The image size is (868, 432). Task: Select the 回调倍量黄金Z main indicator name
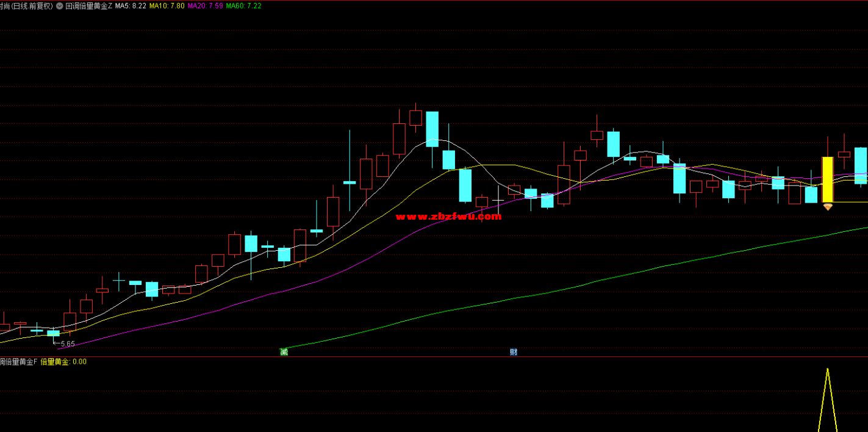(x=89, y=5)
